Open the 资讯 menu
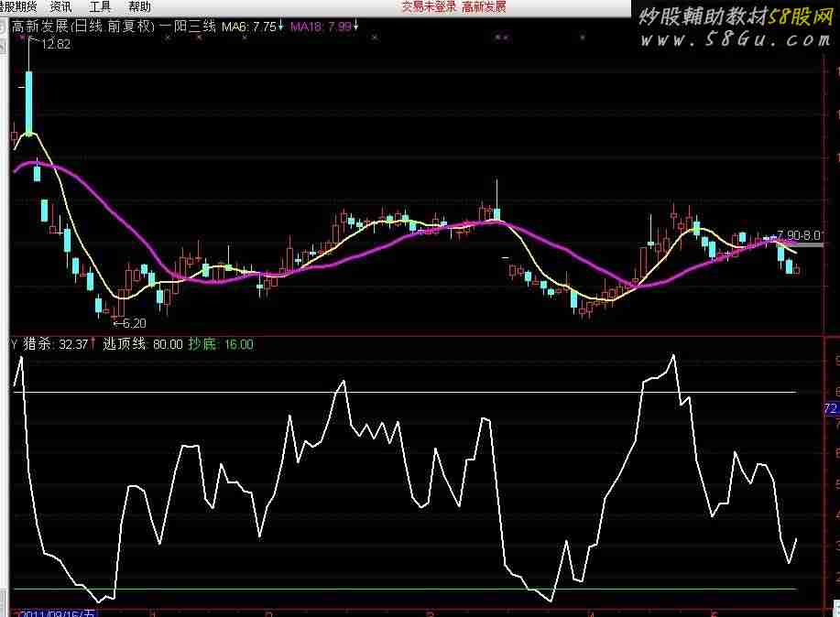This screenshot has height=617, width=840. (60, 6)
